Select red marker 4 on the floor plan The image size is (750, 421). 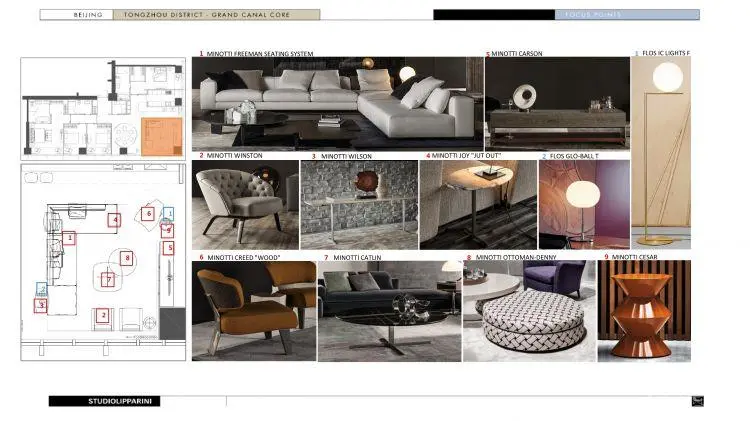tap(116, 219)
